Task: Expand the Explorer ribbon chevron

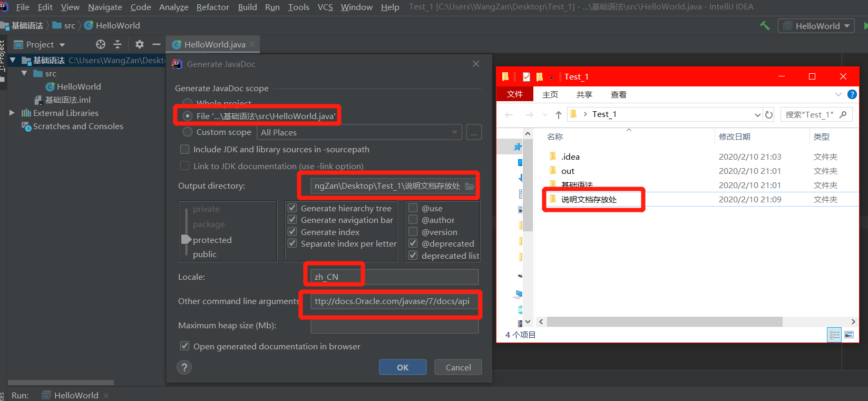Action: point(838,94)
